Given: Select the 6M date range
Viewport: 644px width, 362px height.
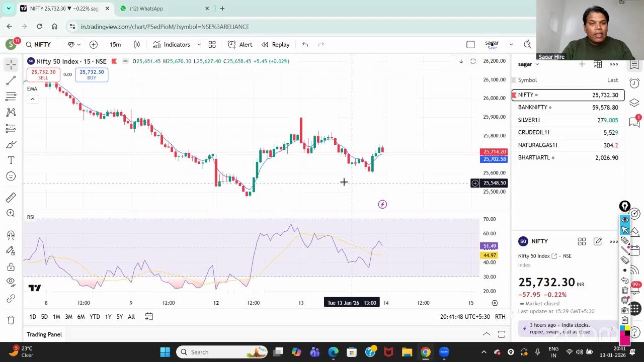Looking at the screenshot, I should point(80,316).
